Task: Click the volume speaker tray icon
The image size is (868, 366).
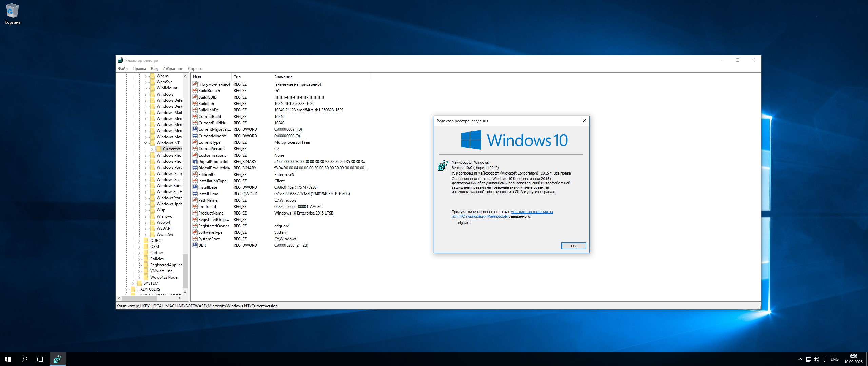Action: pyautogui.click(x=816, y=359)
